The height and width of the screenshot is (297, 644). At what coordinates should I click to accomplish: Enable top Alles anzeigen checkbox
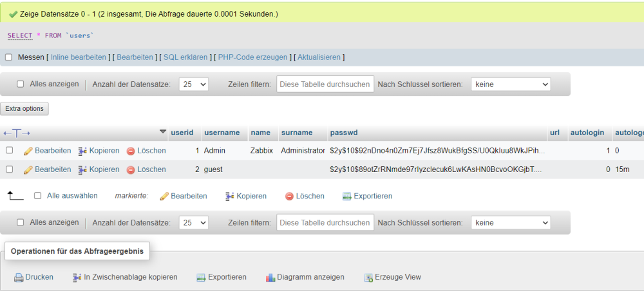click(20, 84)
